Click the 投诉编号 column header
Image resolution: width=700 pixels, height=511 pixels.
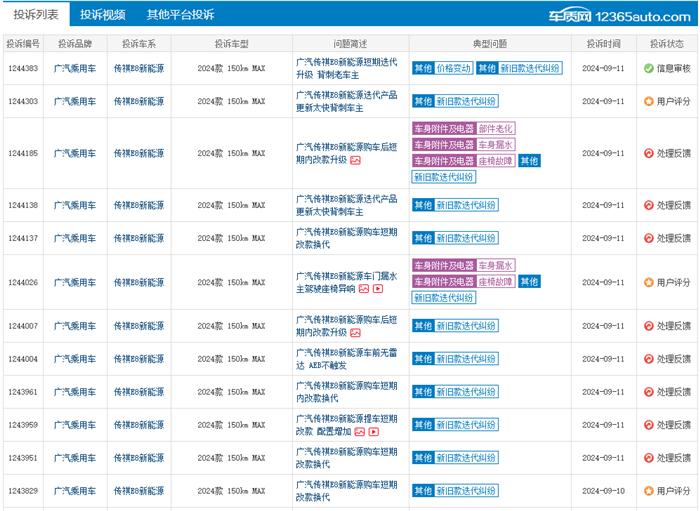(x=23, y=44)
